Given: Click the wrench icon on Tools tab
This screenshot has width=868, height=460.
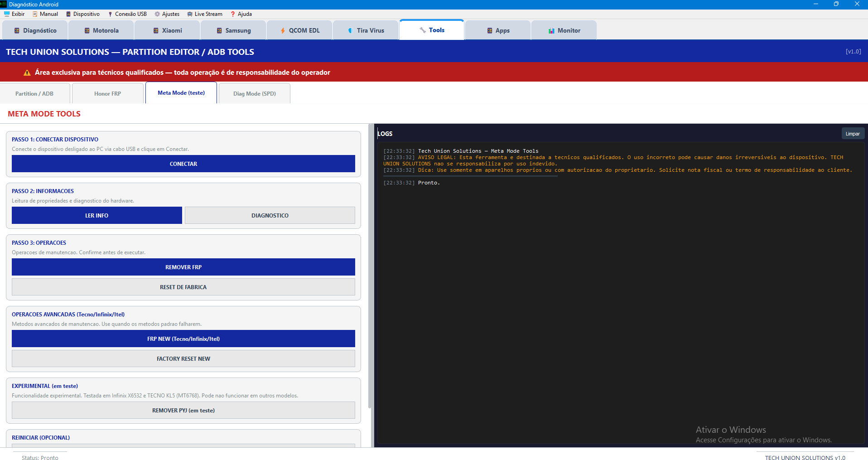Looking at the screenshot, I should coord(423,30).
